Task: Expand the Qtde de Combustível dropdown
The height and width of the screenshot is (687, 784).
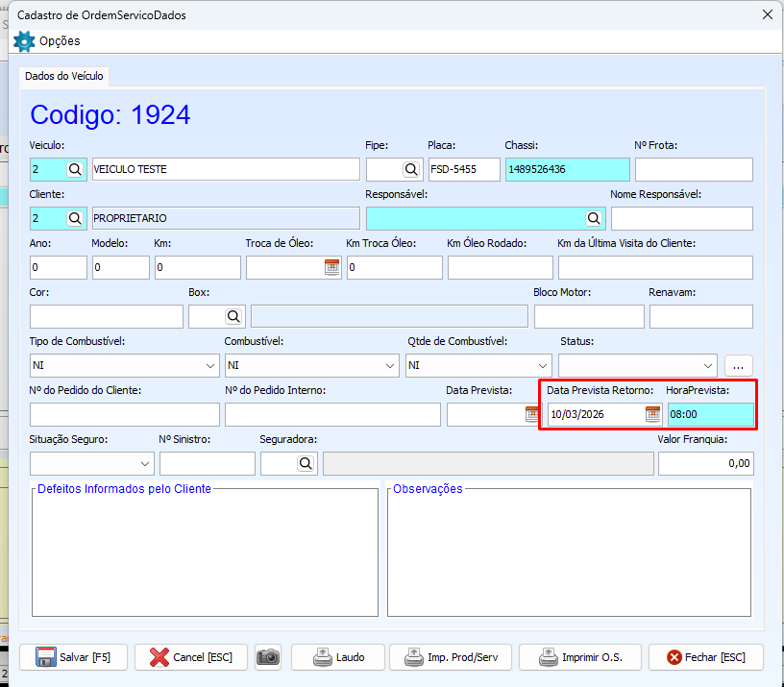Action: tap(543, 366)
